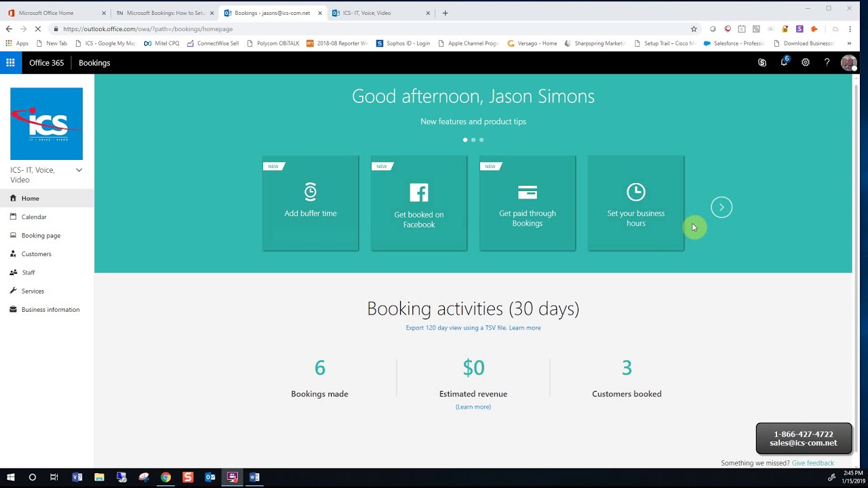Open notifications bell in Office header

784,62
